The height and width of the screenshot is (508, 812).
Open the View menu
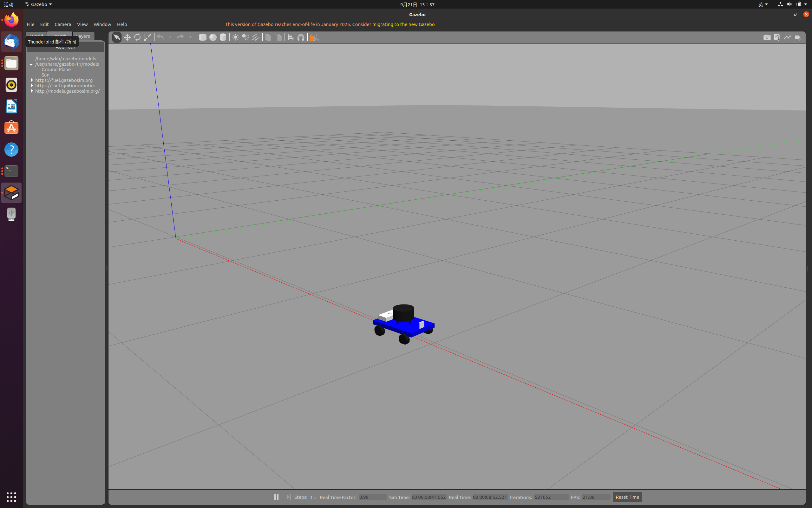(82, 24)
